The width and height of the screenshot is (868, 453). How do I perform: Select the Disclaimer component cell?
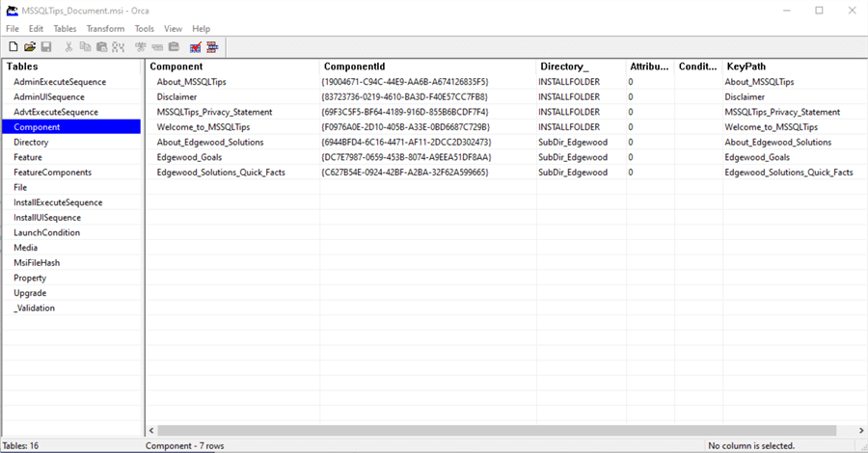pyautogui.click(x=176, y=96)
